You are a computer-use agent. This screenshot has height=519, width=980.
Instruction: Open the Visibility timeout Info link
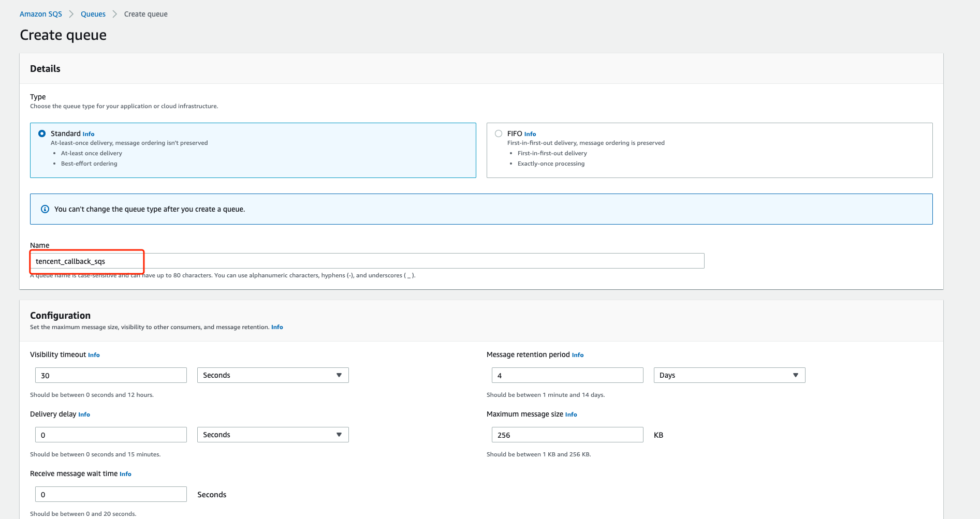point(94,355)
